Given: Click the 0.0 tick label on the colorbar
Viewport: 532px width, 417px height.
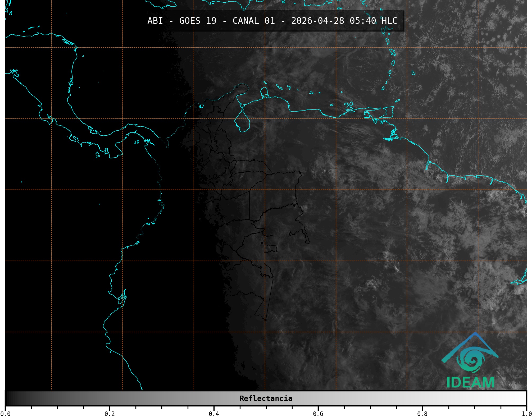Looking at the screenshot, I should click(x=5, y=414).
